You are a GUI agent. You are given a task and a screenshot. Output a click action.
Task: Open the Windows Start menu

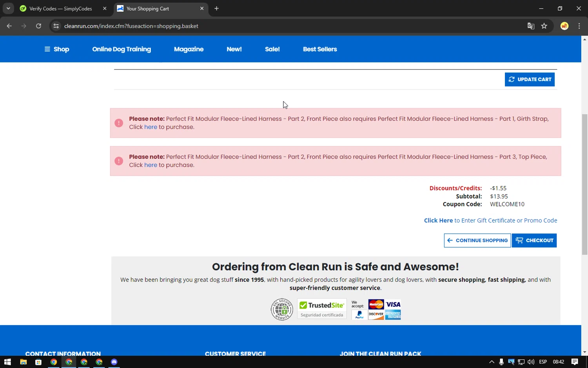pyautogui.click(x=7, y=362)
